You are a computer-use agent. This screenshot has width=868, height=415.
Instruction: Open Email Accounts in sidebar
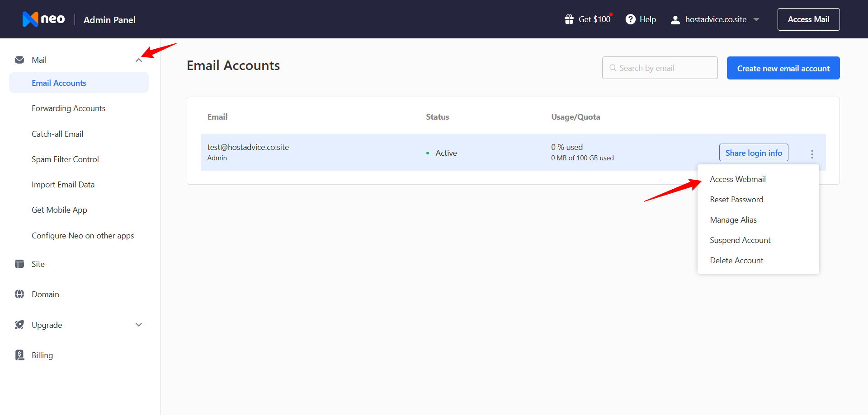(x=79, y=83)
